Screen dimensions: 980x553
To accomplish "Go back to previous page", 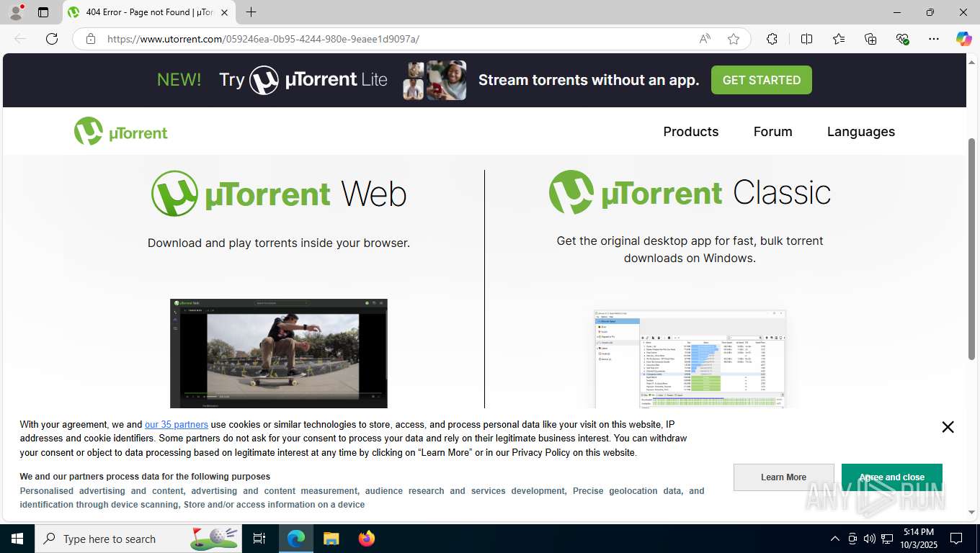I will [x=20, y=39].
